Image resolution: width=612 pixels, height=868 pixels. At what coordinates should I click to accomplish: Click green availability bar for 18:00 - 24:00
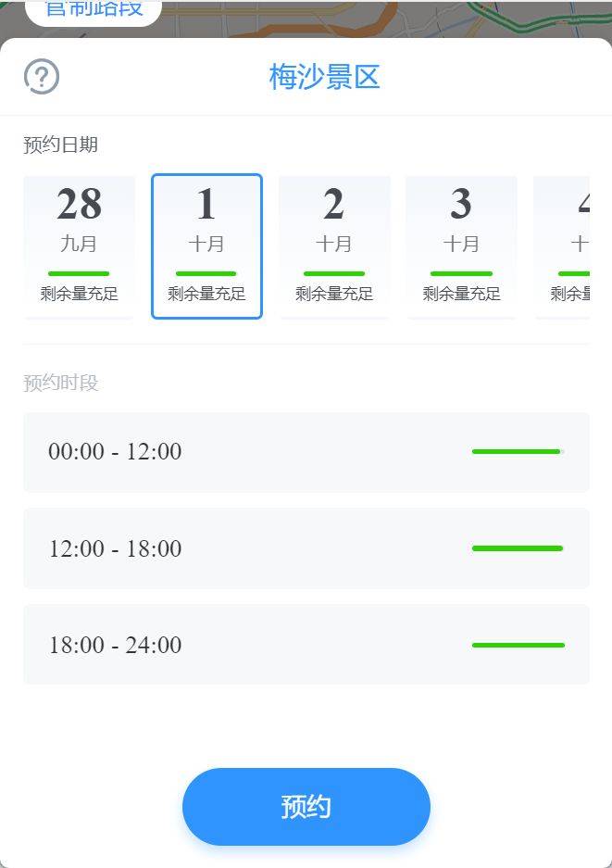tap(518, 645)
